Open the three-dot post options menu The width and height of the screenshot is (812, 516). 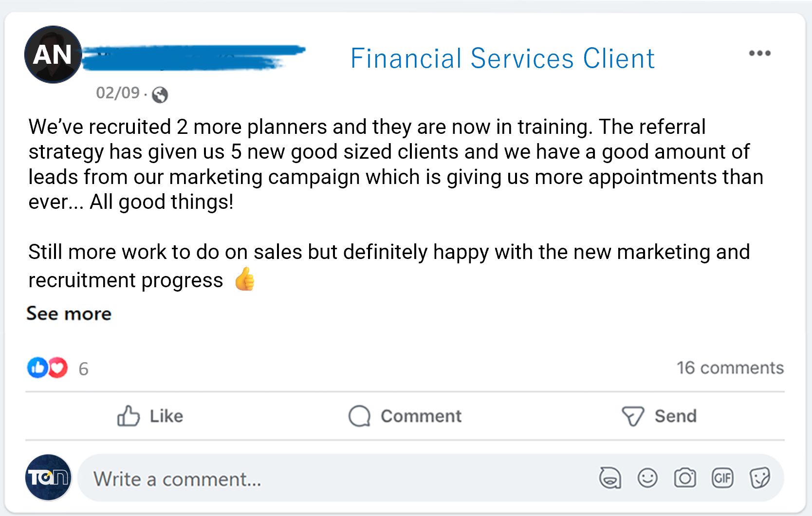(759, 53)
